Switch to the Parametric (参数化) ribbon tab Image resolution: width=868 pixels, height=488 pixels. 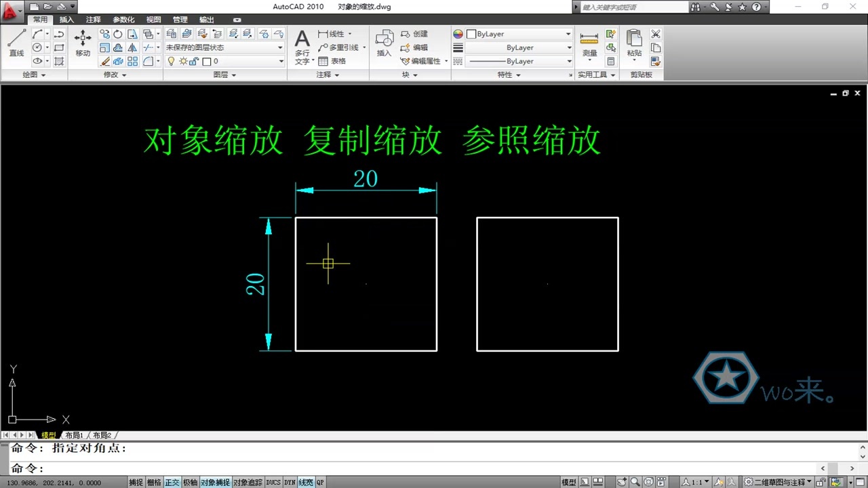[x=123, y=20]
